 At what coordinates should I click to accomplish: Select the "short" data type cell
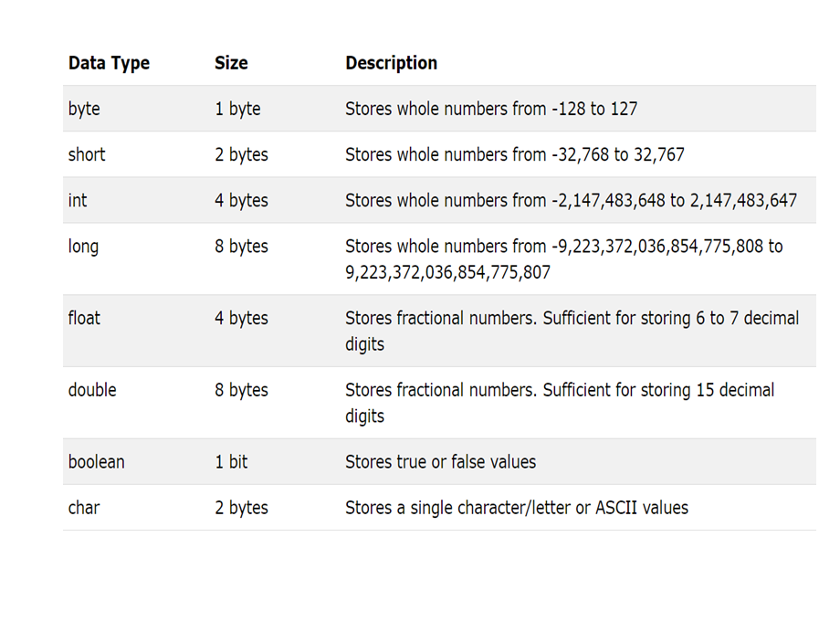click(x=87, y=154)
